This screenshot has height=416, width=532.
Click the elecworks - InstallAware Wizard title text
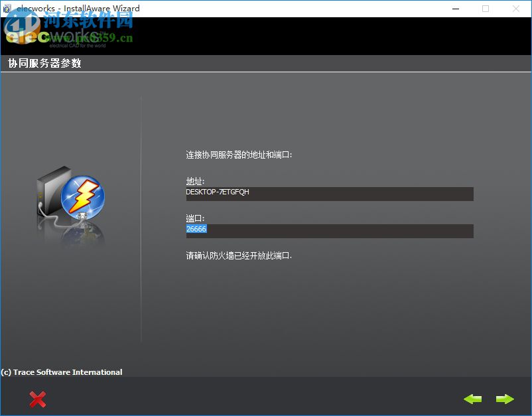coord(78,8)
